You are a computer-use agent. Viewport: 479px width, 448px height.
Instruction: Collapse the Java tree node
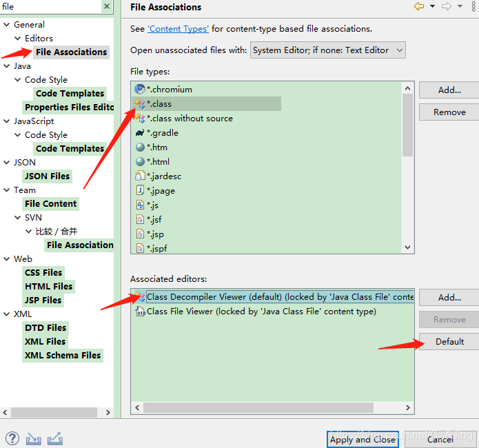(x=6, y=66)
